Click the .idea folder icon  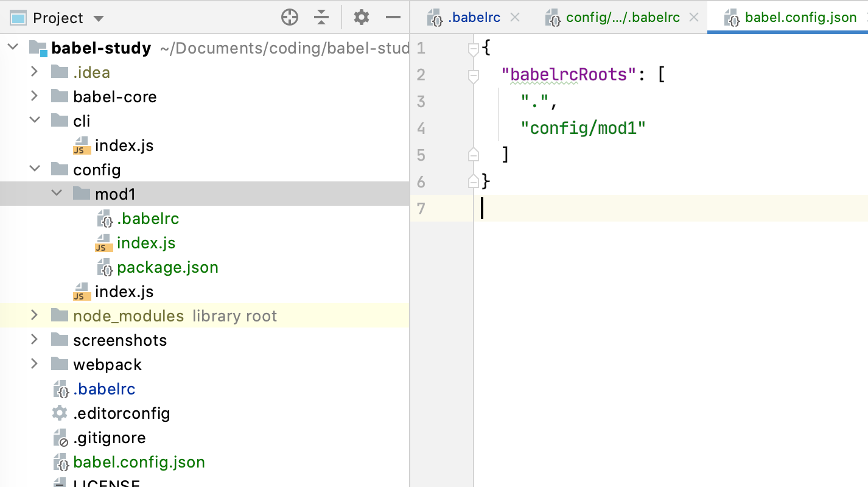(x=60, y=72)
